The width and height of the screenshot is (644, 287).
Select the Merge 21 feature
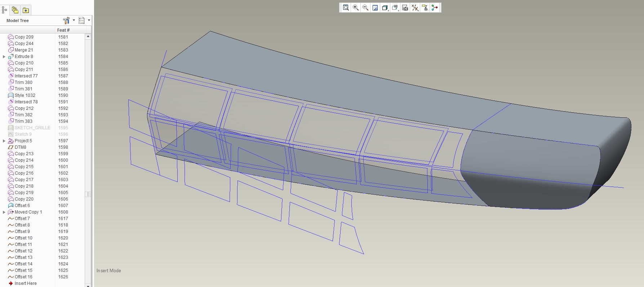24,50
